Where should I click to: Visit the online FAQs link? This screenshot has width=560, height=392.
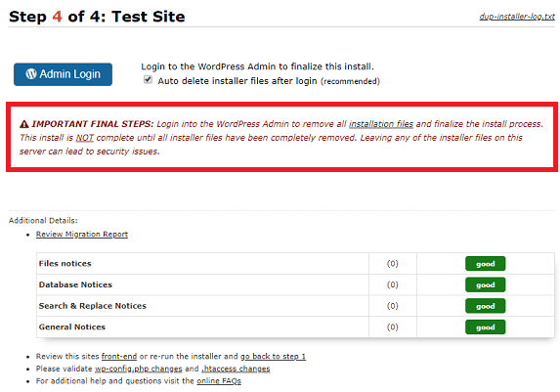tap(219, 381)
